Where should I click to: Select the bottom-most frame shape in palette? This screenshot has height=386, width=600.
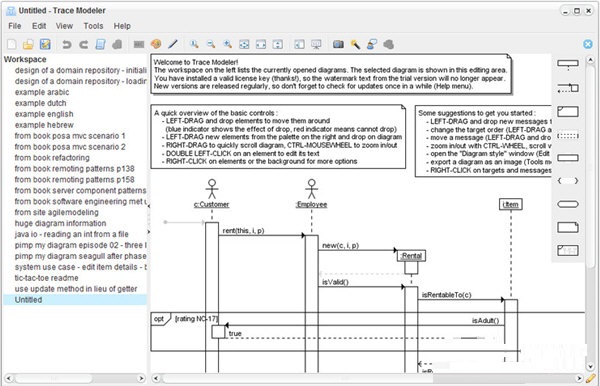[x=568, y=251]
